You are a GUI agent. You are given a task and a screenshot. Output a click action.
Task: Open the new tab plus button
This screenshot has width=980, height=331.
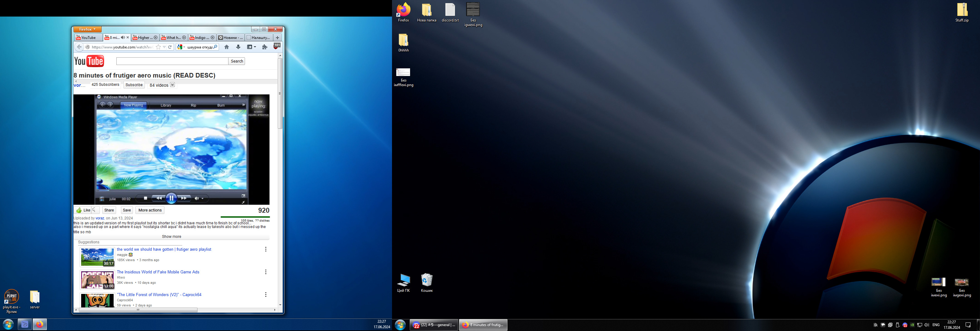point(277,37)
